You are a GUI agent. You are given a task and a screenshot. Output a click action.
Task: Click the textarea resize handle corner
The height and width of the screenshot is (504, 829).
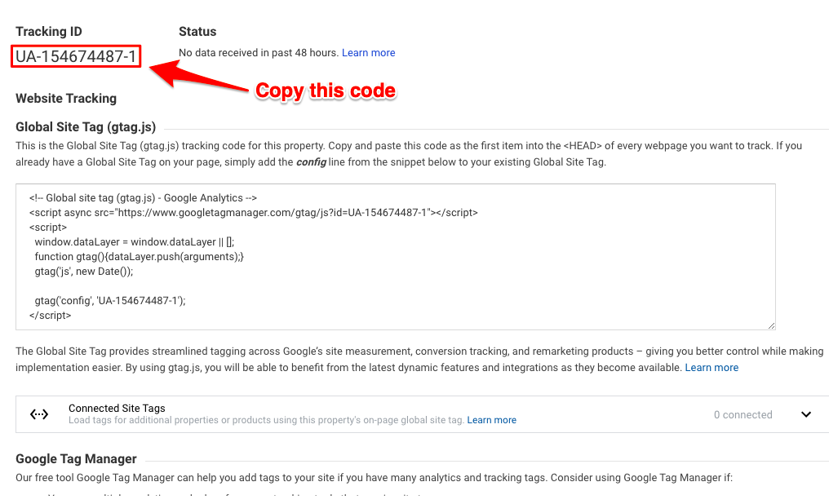(x=771, y=325)
